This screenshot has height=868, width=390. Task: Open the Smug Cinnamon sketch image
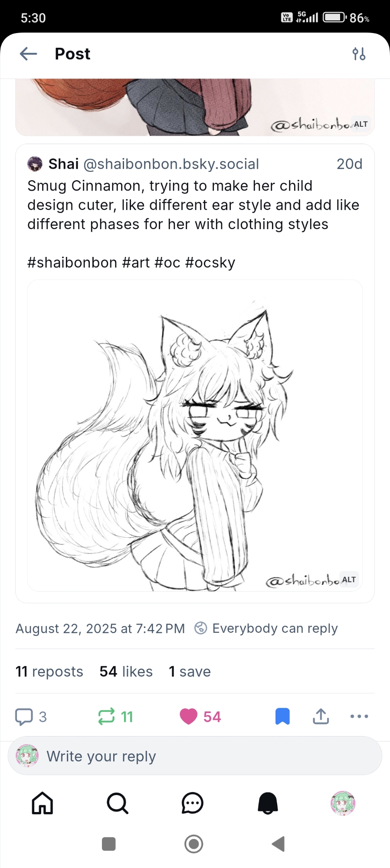195,435
